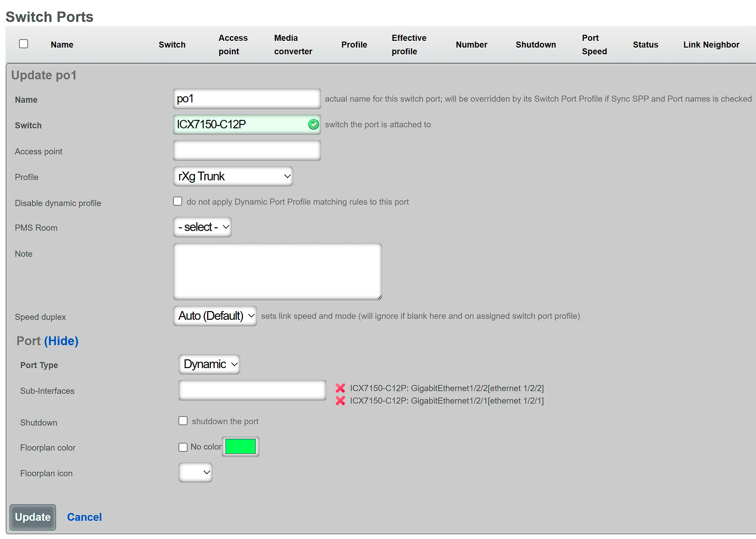This screenshot has width=756, height=539.
Task: Click inside the Note textarea
Action: coord(277,271)
